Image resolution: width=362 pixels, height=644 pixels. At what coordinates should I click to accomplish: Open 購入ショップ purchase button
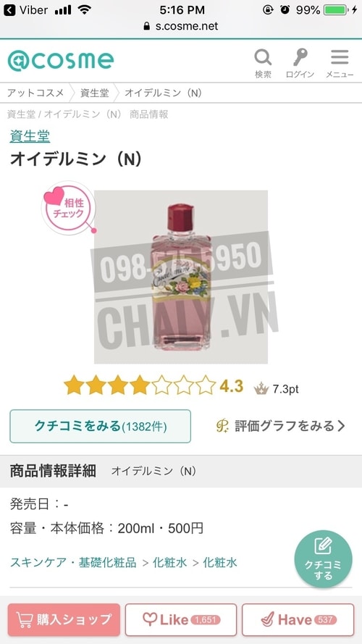click(64, 619)
